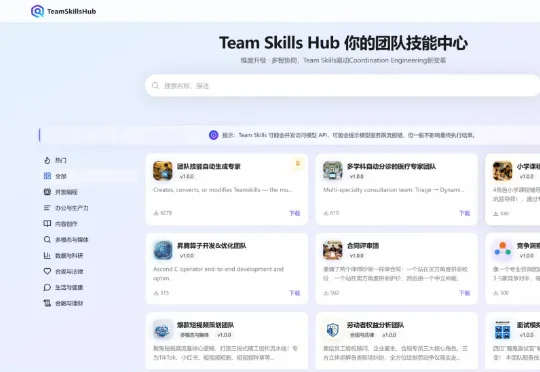Open the 昇腾算子开发&优化团队 thumbnail
Viewport: 540px width, 372px height.
click(163, 250)
